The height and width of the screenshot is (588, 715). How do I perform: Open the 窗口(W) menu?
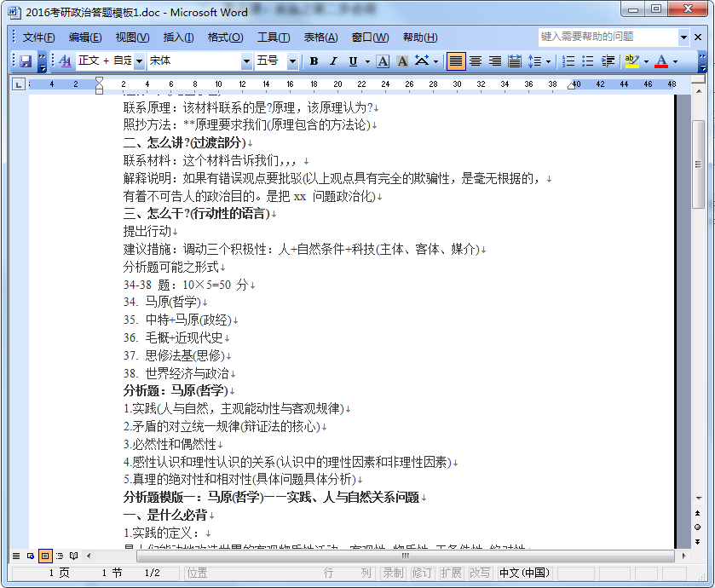click(370, 37)
